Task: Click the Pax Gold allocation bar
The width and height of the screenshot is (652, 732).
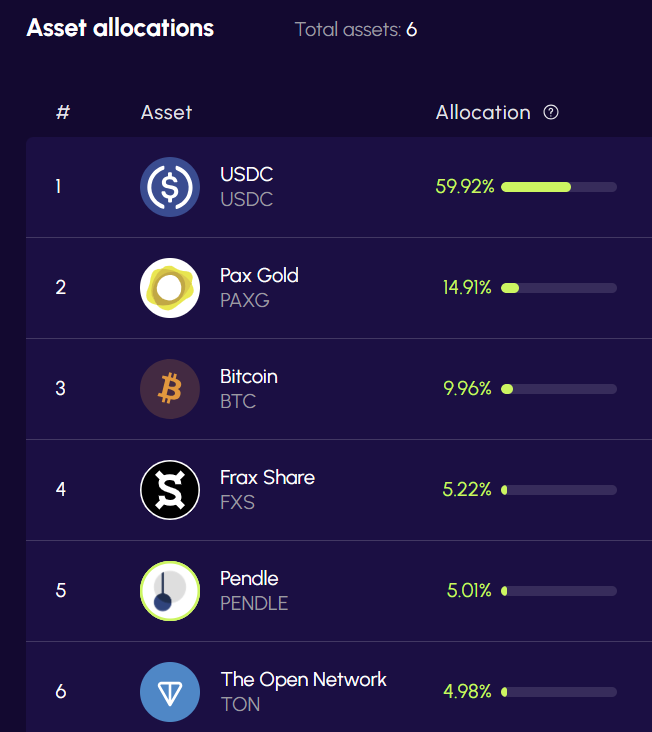Action: 558,288
